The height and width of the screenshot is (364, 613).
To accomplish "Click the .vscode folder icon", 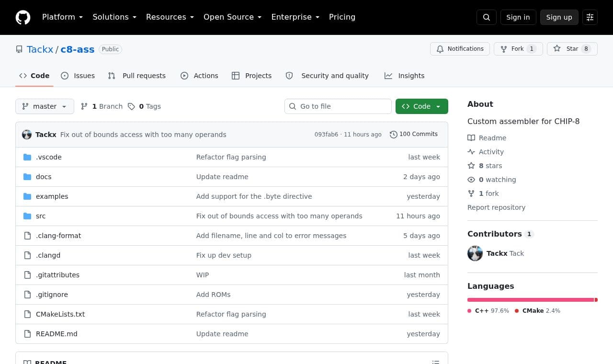I will (x=27, y=157).
